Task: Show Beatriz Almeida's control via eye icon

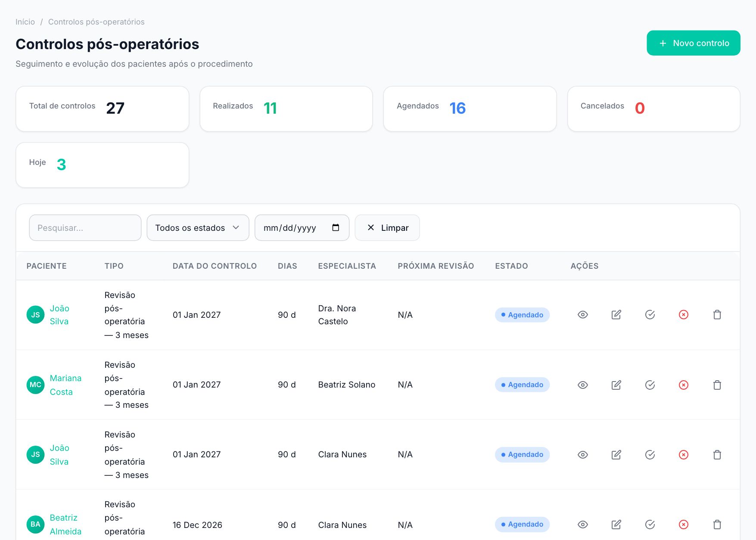Action: [582, 524]
